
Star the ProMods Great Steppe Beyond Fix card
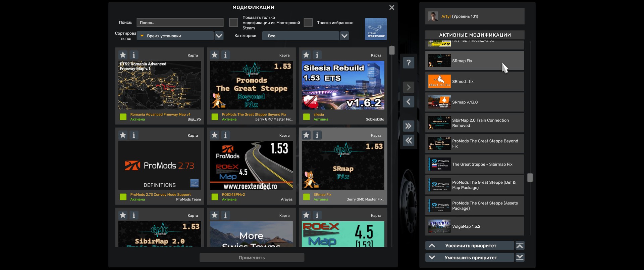215,55
